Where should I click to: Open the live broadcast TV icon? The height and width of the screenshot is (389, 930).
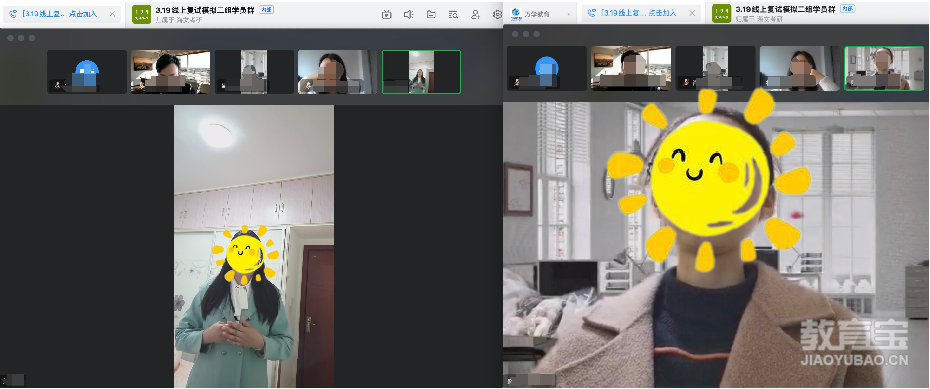click(x=387, y=15)
